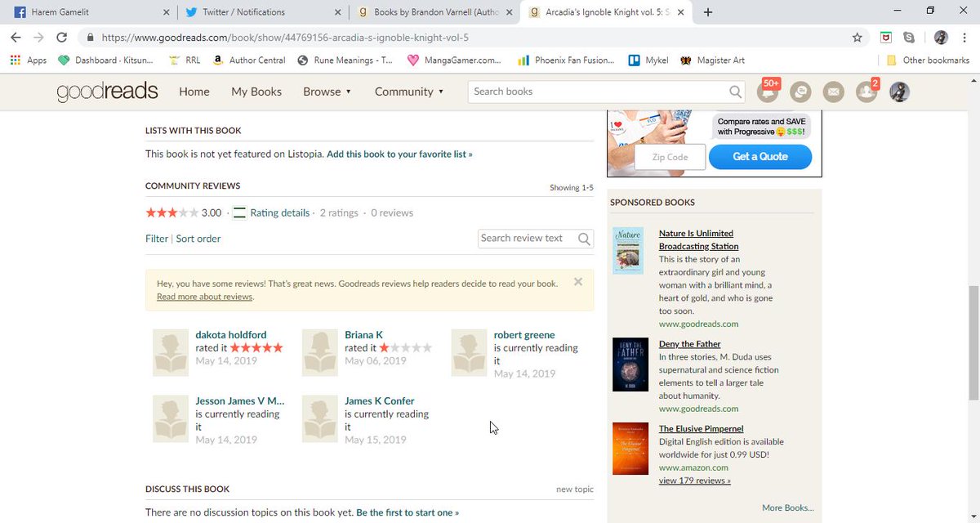Open the Magister Art bookmark
This screenshot has width=980, height=523.
coord(712,60)
